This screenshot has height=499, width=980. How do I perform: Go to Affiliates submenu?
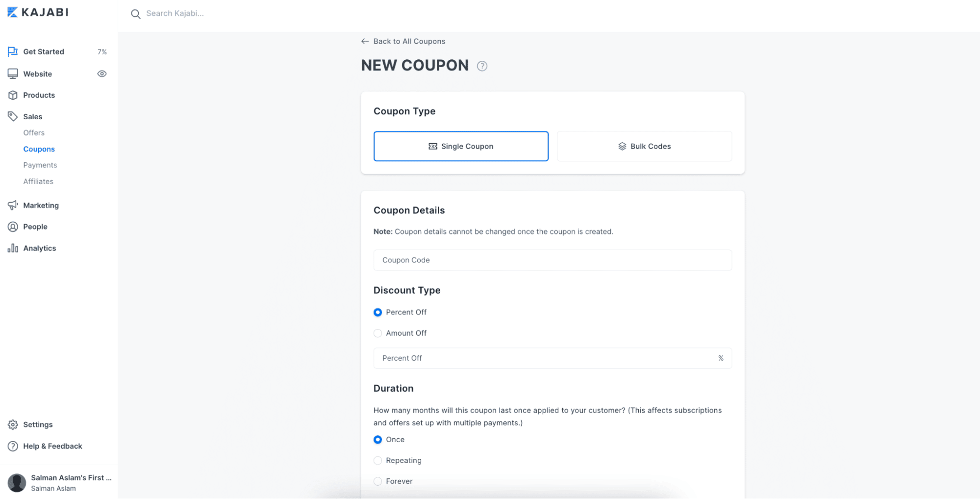tap(38, 181)
